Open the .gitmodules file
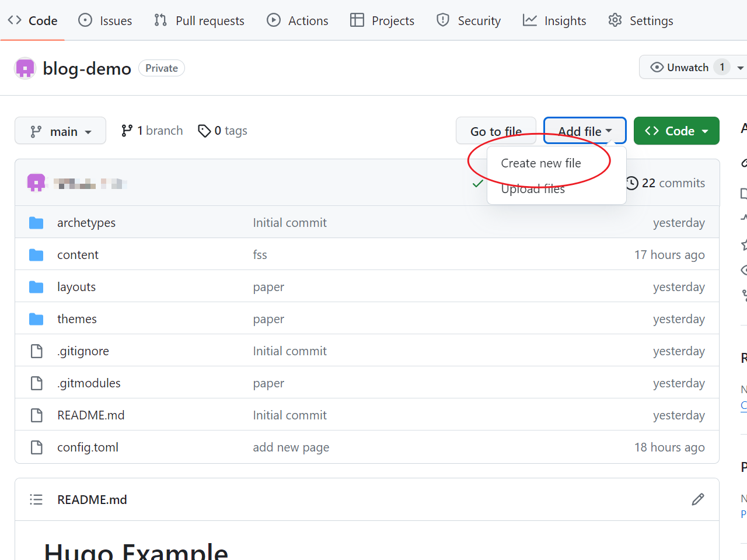This screenshot has width=747, height=560. tap(89, 383)
